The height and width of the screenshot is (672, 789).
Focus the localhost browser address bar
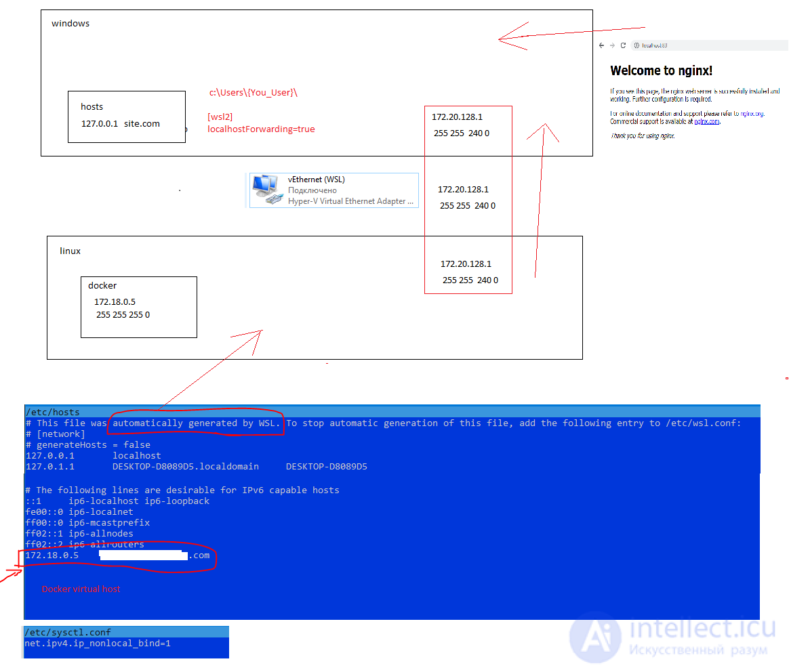[x=710, y=45]
